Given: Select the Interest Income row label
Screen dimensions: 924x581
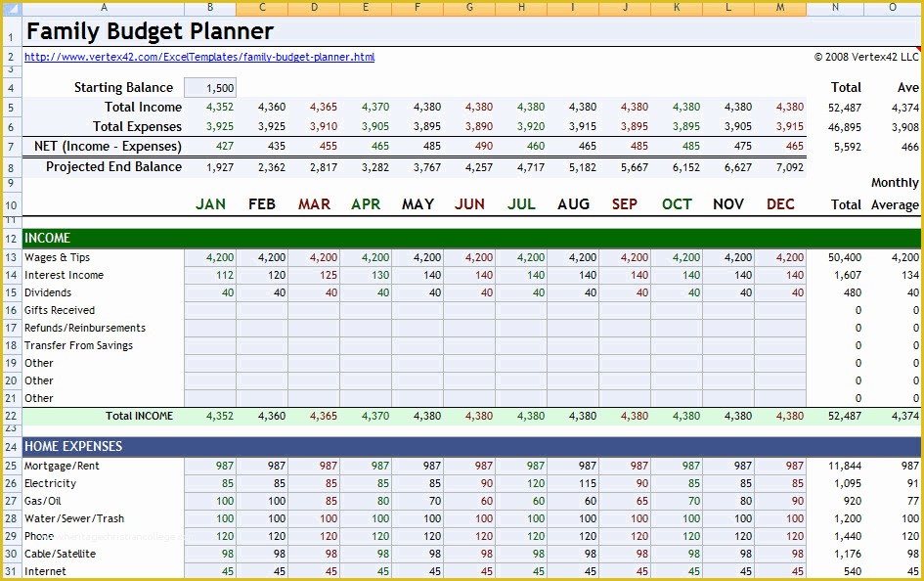Looking at the screenshot, I should point(64,275).
